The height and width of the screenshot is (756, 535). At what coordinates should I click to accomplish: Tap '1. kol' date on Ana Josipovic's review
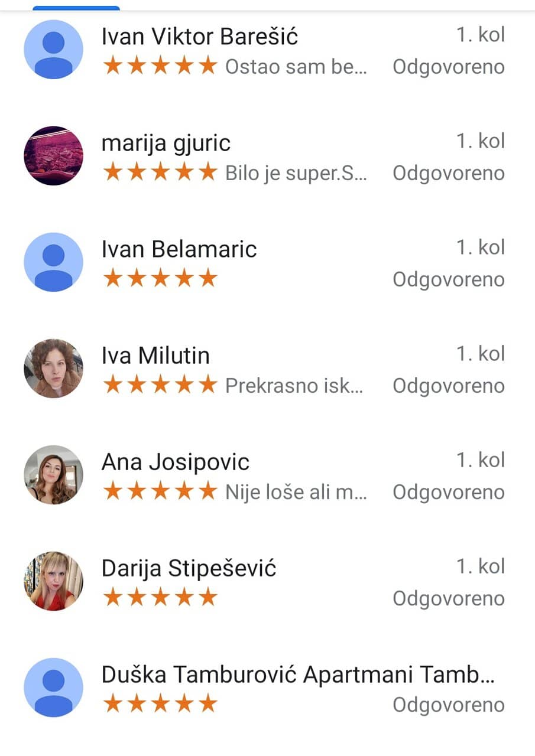[x=480, y=460]
